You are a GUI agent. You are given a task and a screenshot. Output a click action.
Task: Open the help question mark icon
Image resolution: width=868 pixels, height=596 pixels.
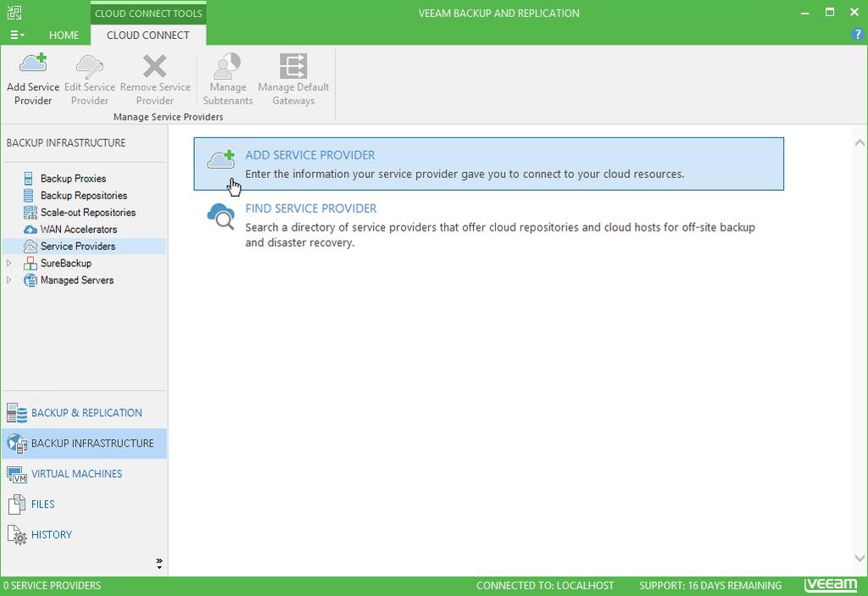tap(857, 35)
